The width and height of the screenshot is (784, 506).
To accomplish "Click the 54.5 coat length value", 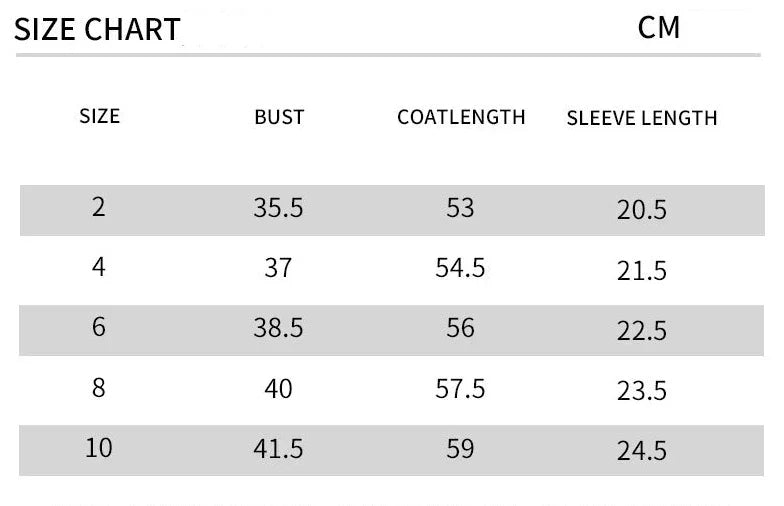I will (460, 268).
